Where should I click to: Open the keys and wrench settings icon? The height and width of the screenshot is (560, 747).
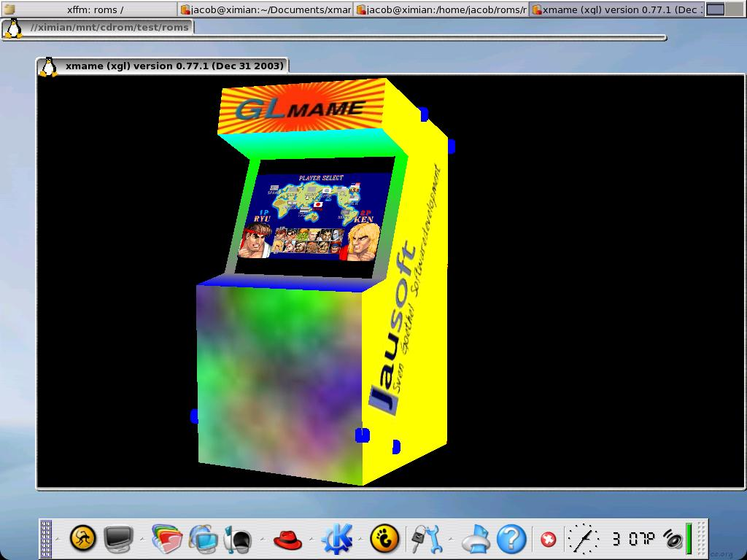426,539
